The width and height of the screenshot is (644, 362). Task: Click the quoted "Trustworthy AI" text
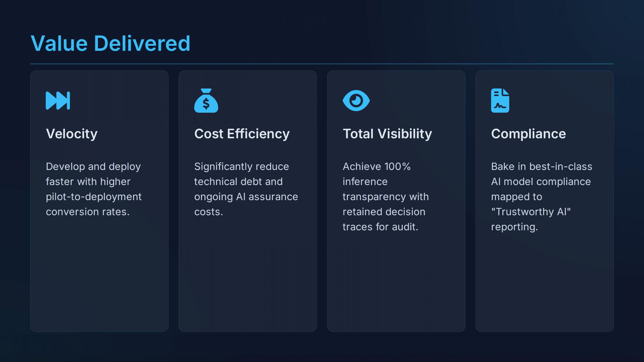coord(531,212)
